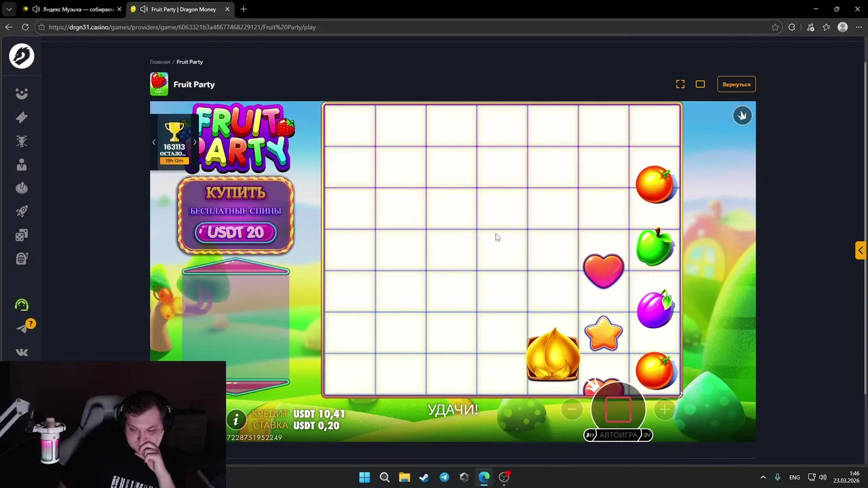This screenshot has height=488, width=868.
Task: Open Telegram from the taskbar
Action: 444,477
